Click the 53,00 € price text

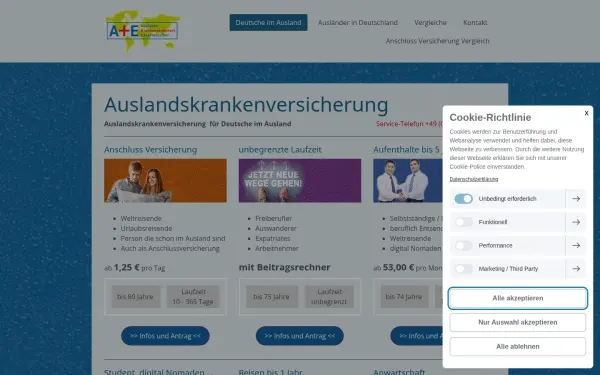(408, 267)
